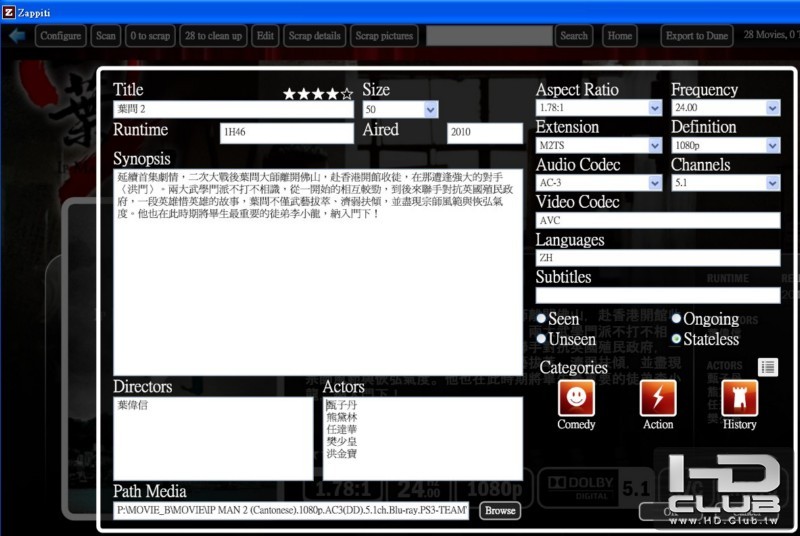
Task: Click the Video Codec field with AVC
Action: pos(658,220)
